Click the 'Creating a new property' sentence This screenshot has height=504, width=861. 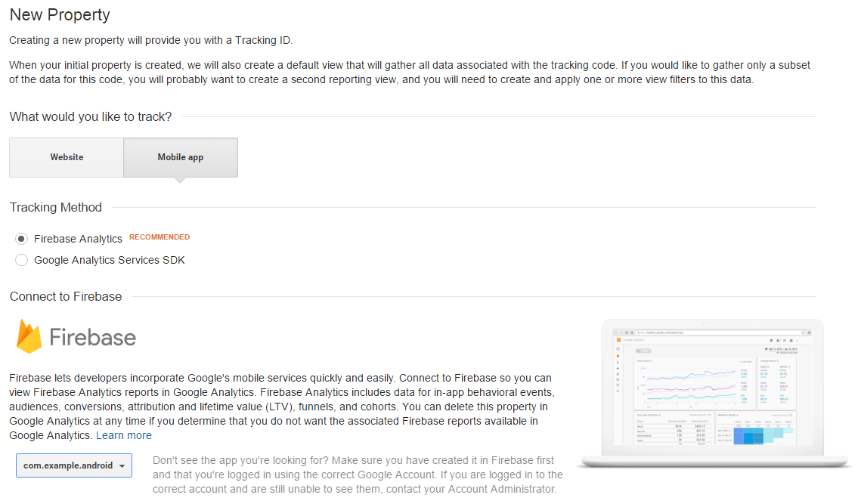click(x=151, y=41)
